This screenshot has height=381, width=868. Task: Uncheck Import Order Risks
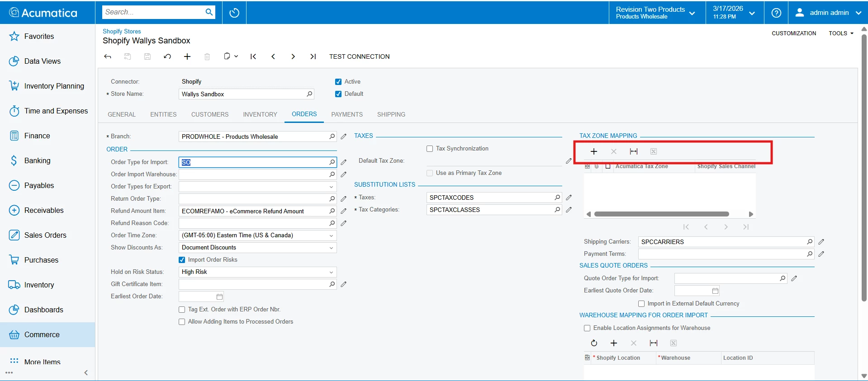tap(182, 260)
